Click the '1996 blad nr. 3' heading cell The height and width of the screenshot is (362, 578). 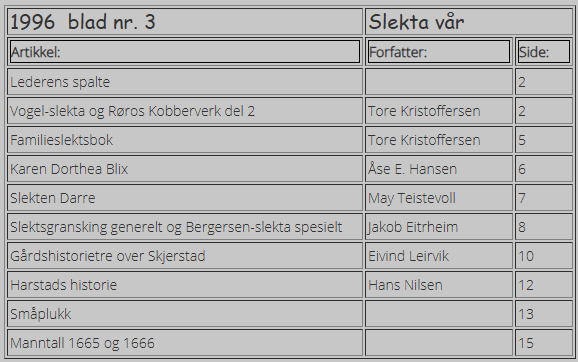185,22
